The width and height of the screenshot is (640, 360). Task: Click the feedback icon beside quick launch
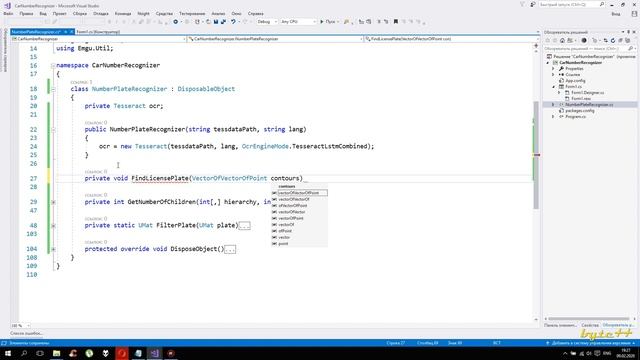(533, 4)
